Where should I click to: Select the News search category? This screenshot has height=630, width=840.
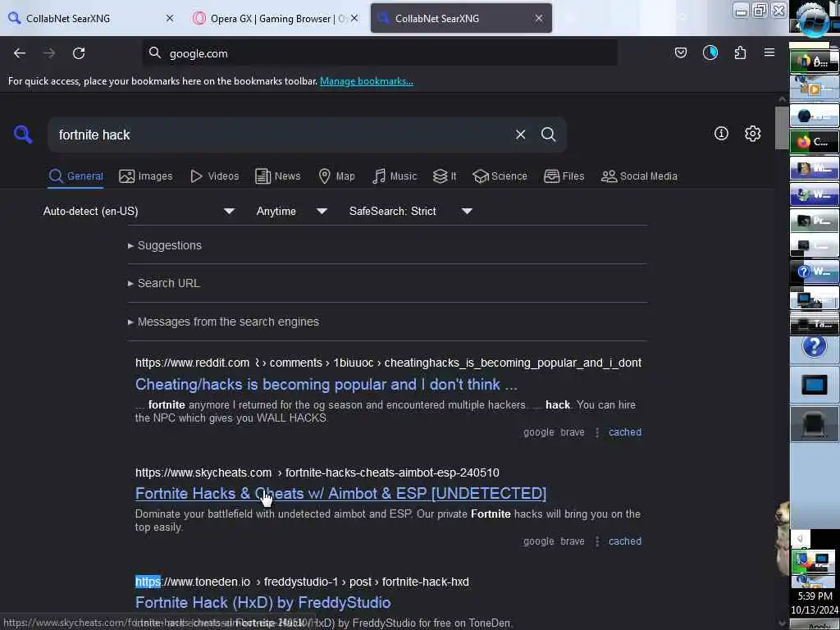point(278,176)
